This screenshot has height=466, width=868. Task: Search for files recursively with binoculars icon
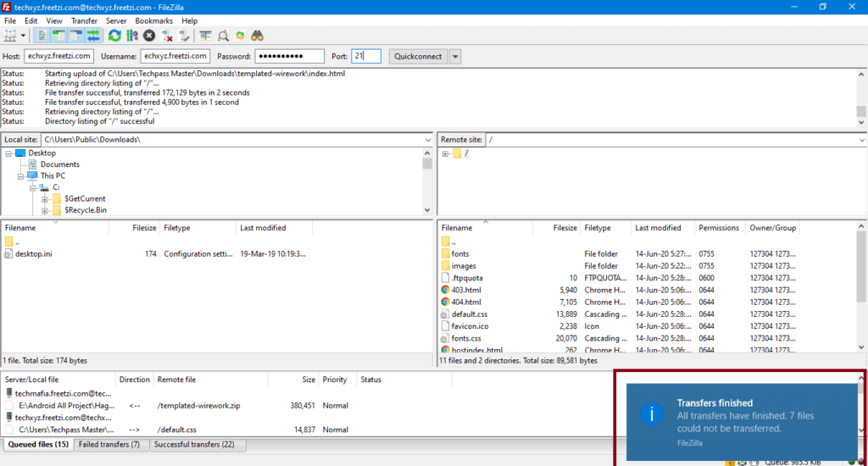coord(257,36)
